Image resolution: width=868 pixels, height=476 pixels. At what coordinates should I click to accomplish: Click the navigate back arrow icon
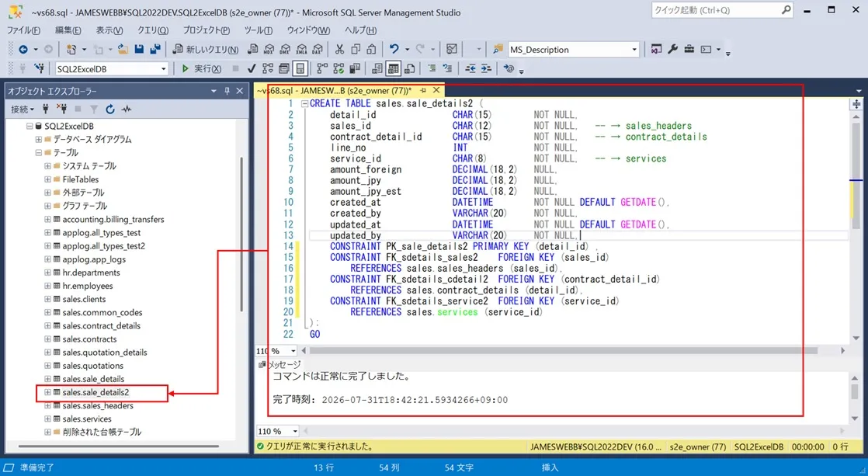pyautogui.click(x=23, y=49)
